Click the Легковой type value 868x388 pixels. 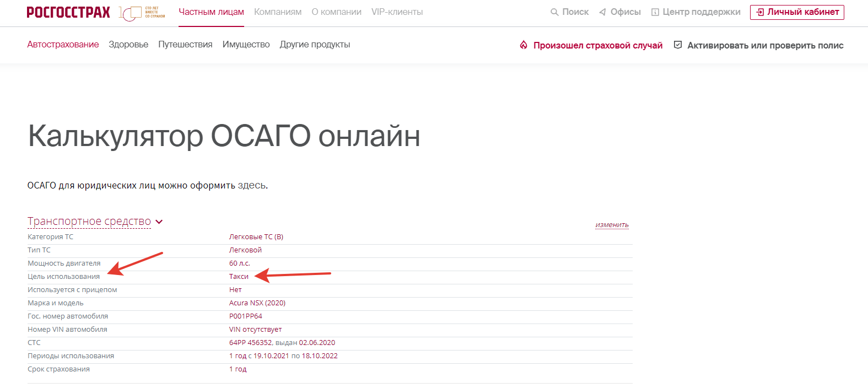(245, 250)
